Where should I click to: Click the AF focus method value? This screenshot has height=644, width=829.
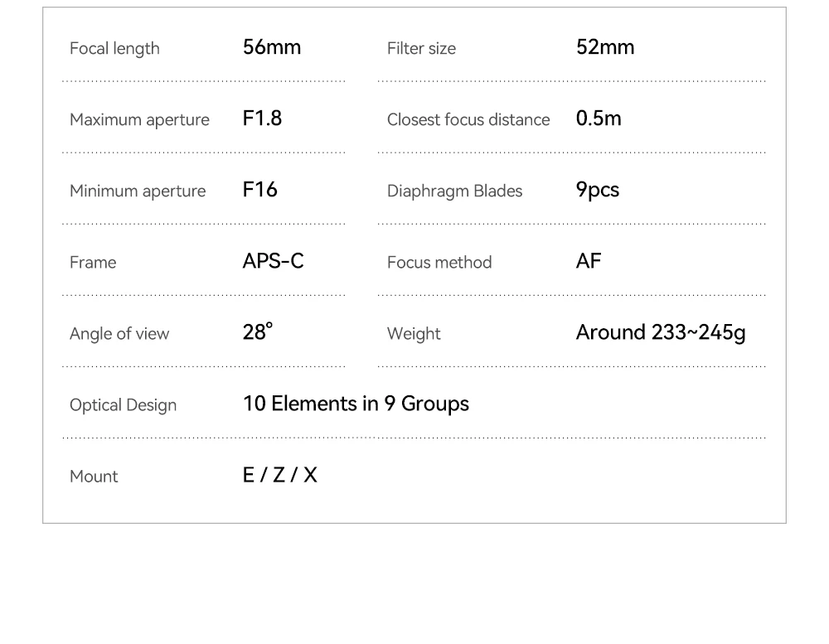[x=589, y=260]
